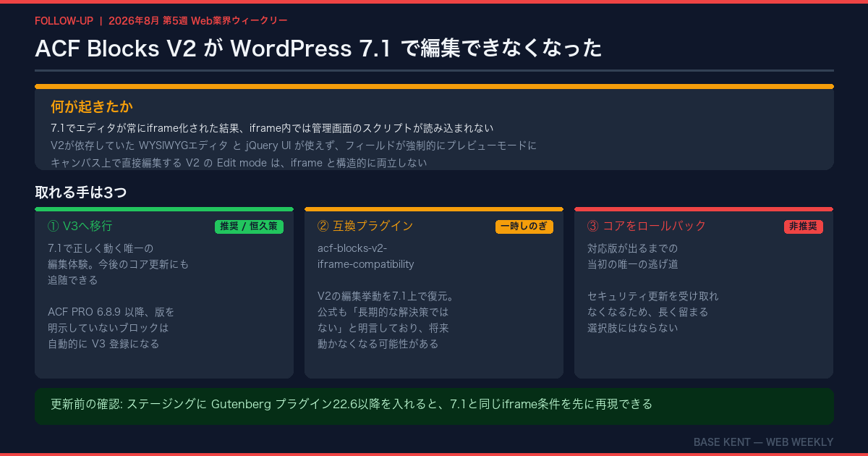
Task: Click the line starting '7.1でエディタが常にiframe化された結果'
Action: 272,128
